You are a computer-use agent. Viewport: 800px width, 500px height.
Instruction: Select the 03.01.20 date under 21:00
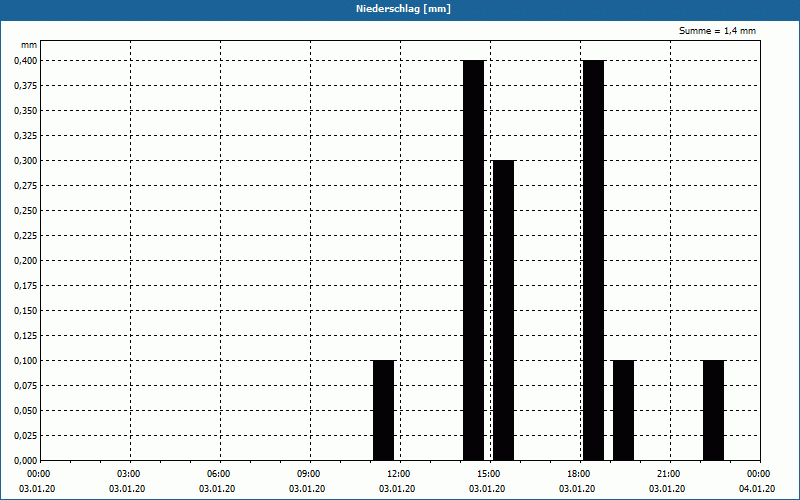pyautogui.click(x=667, y=489)
